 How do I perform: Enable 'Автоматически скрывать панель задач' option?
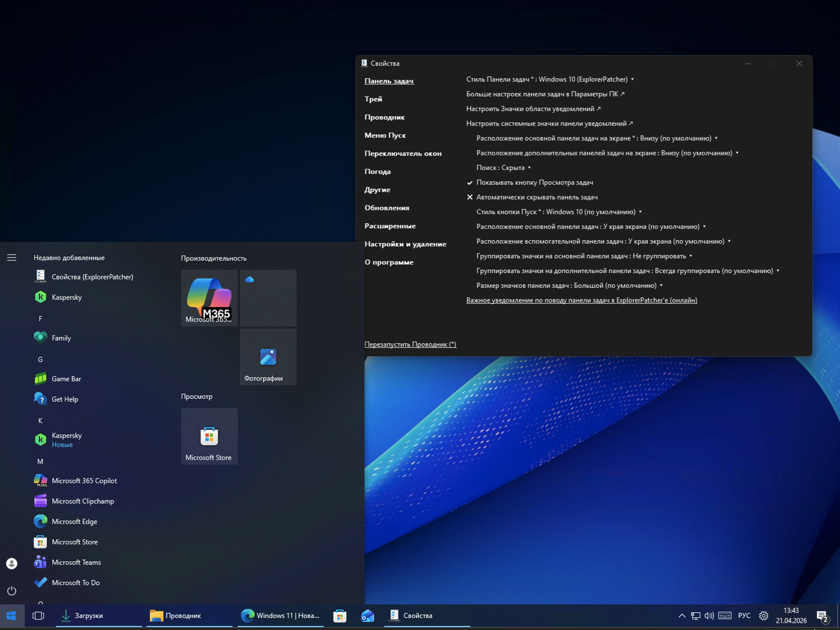click(537, 197)
